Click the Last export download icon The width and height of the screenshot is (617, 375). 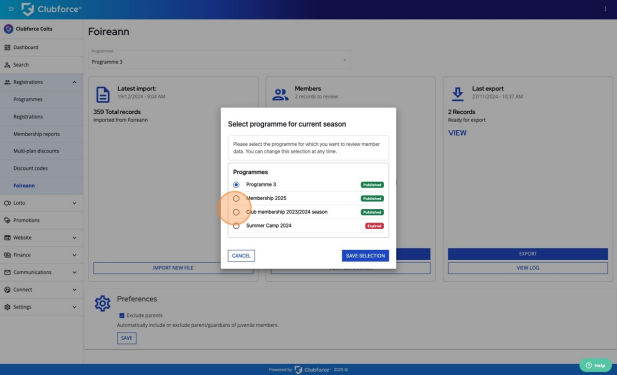tap(457, 94)
